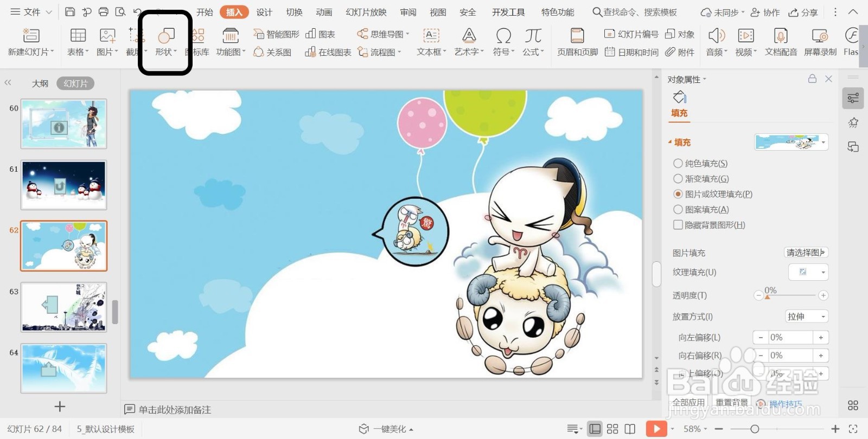Open placement mode 拉伸 dropdown
Image resolution: width=868 pixels, height=439 pixels.
807,317
